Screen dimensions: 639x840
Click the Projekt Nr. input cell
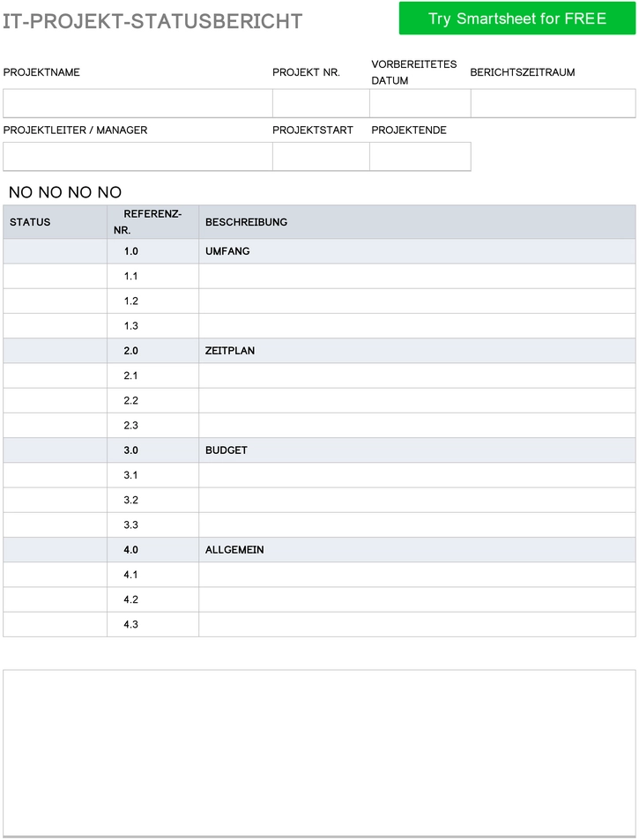pos(321,103)
